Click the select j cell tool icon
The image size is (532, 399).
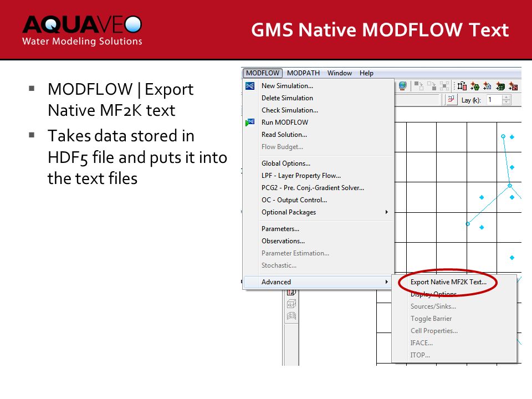point(291,292)
